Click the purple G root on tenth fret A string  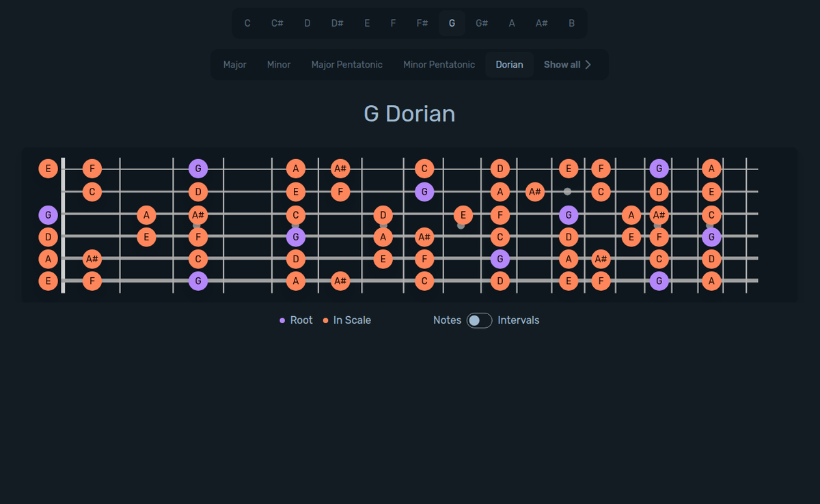[x=500, y=259]
